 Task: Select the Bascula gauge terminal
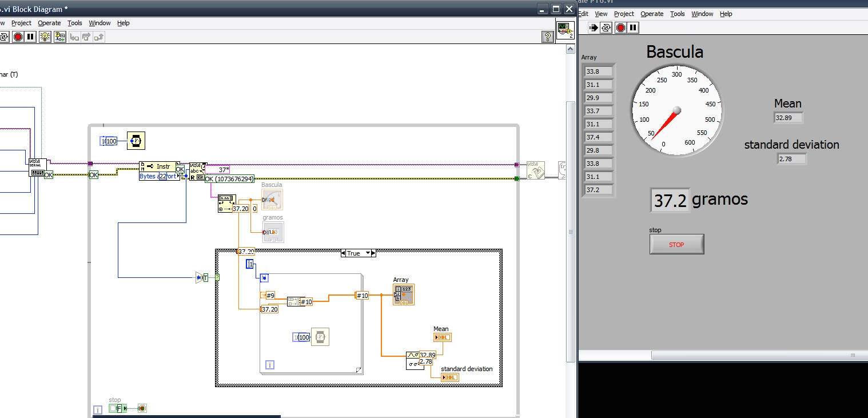272,200
